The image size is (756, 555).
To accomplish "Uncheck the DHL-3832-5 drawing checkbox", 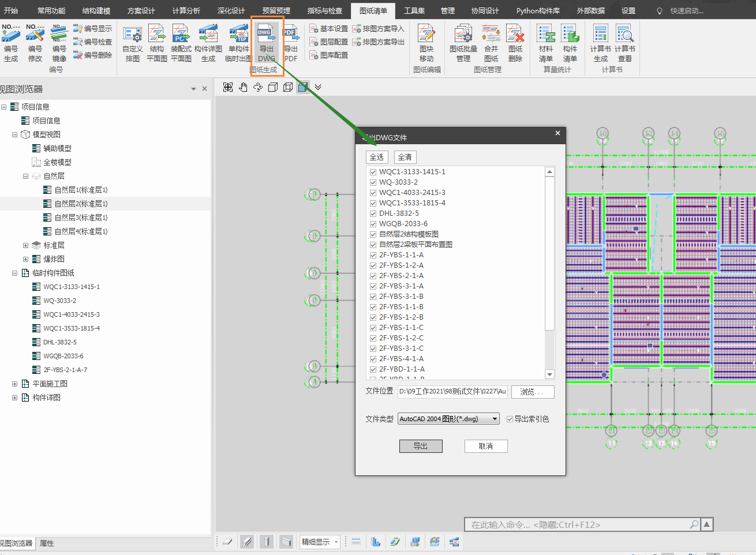I will pos(373,213).
